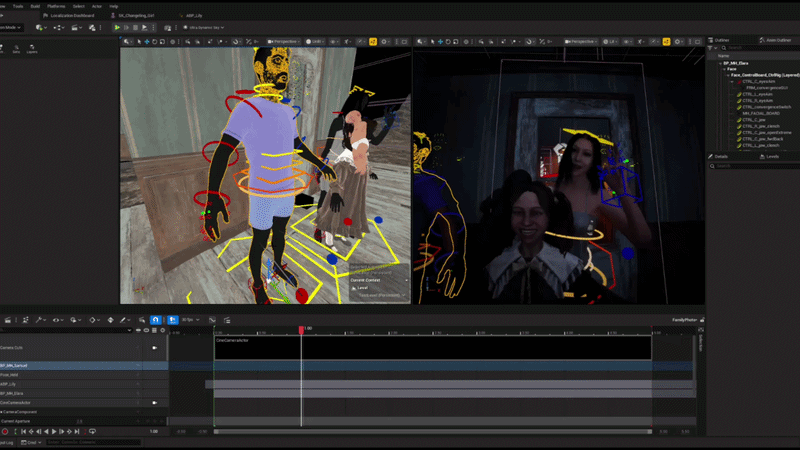
Task: Open the Perspective dropdown in left viewport
Action: (284, 42)
